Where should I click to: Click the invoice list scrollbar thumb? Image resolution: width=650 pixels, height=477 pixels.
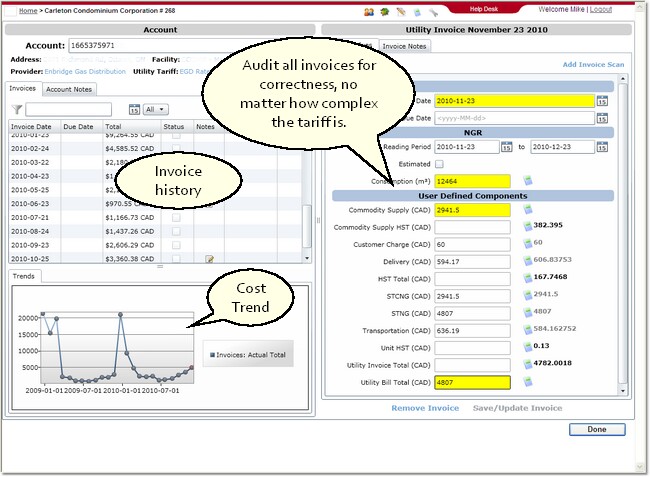(307, 226)
